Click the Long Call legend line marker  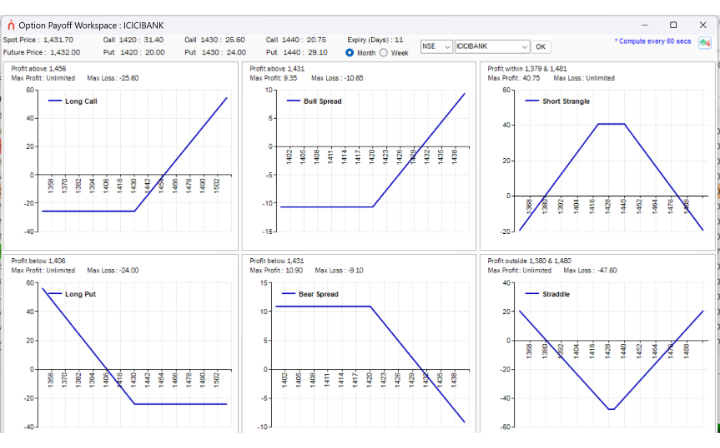tap(55, 101)
